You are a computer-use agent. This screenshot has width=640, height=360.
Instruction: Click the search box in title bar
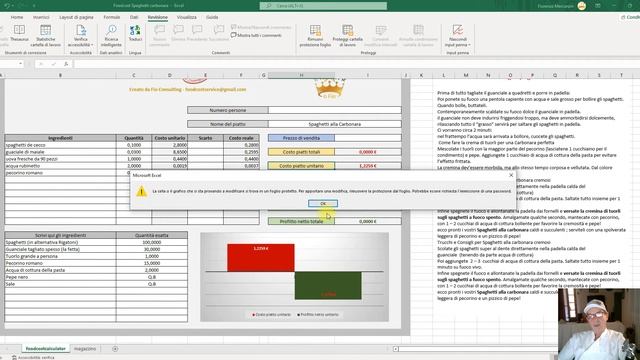coord(323,6)
